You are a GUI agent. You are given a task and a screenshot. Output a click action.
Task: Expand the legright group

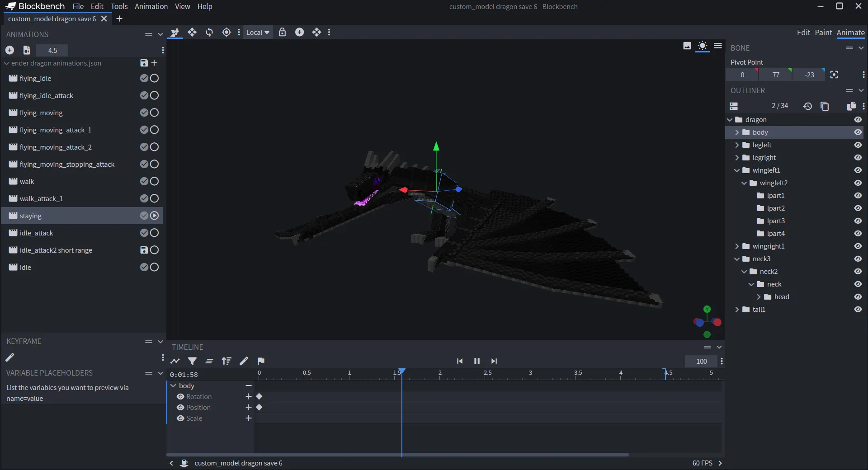coord(737,158)
